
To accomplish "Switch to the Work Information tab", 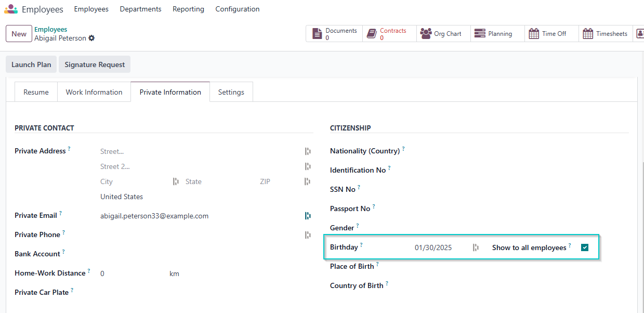I will point(94,92).
